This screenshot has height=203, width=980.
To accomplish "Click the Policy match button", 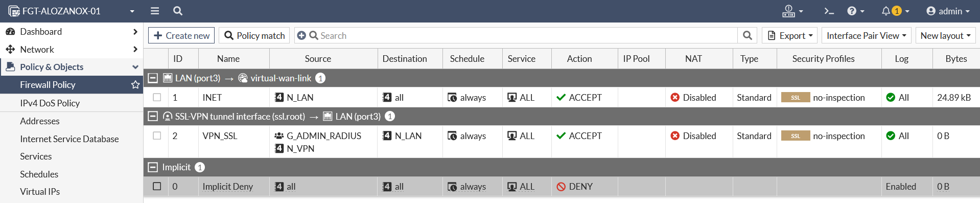I will pos(254,35).
